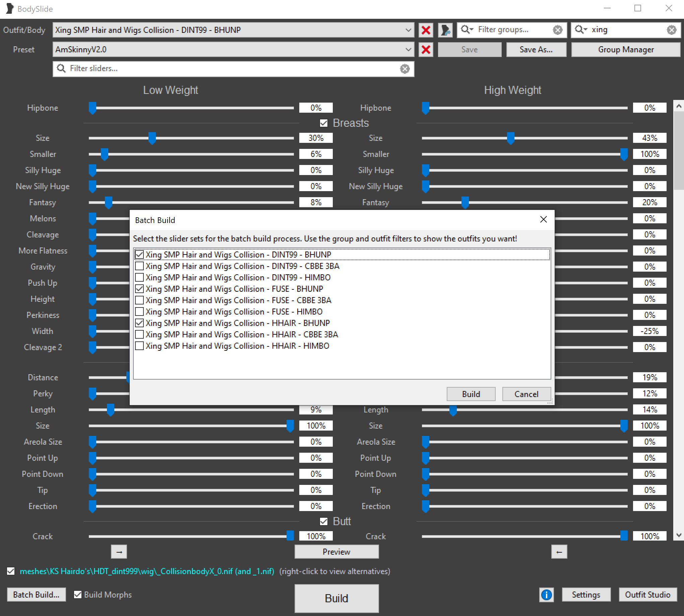
Task: Click the blue info icon
Action: (546, 595)
